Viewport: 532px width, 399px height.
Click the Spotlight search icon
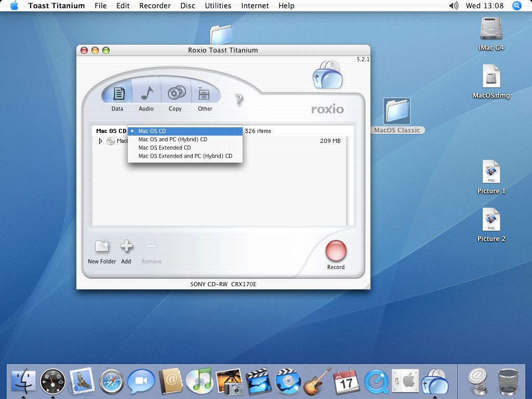click(517, 6)
